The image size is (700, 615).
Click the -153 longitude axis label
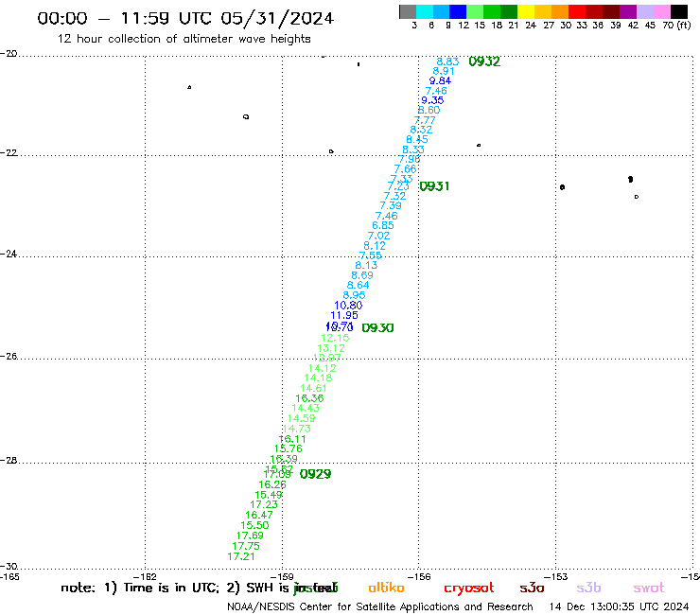tap(556, 577)
